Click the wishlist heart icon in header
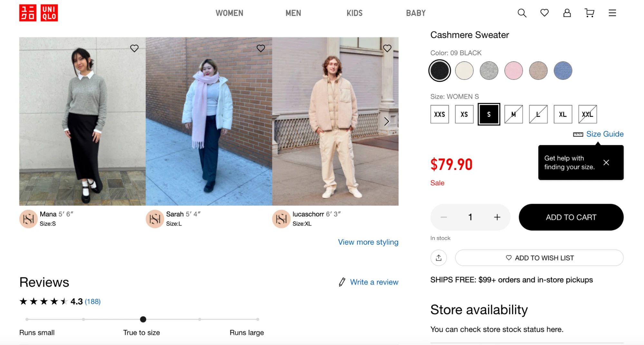Screen dimensions: 644x345 pyautogui.click(x=544, y=13)
